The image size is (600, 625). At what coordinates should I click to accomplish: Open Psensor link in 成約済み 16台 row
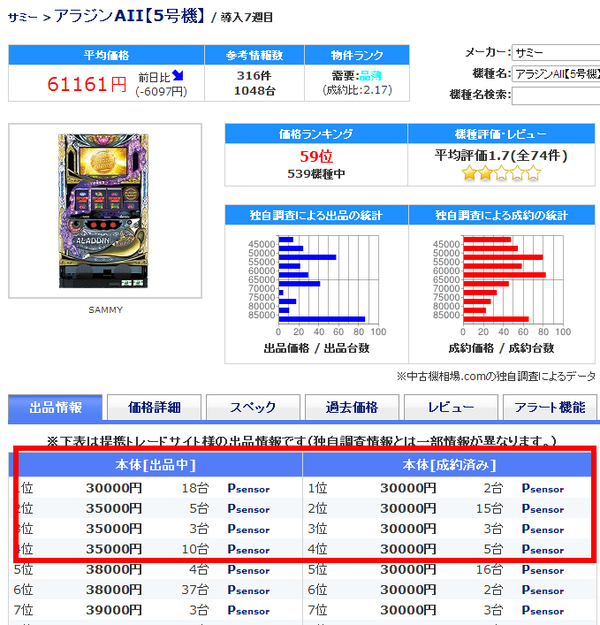(x=543, y=570)
